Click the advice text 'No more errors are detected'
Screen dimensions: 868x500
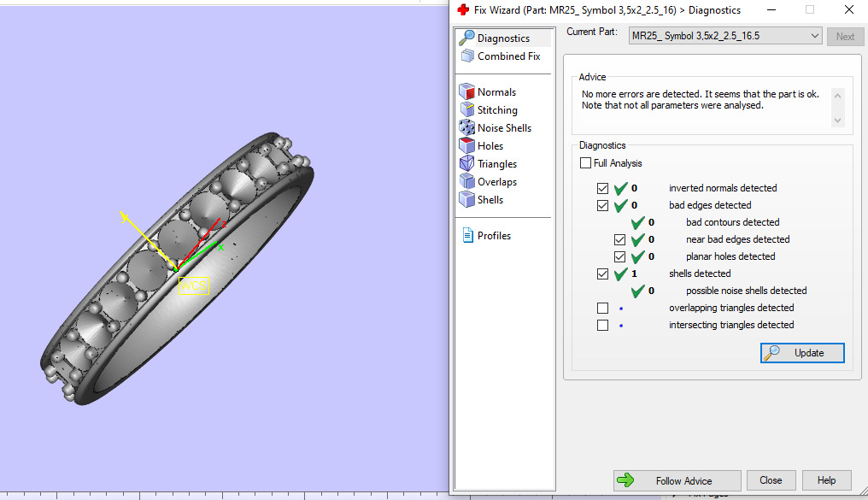point(642,94)
